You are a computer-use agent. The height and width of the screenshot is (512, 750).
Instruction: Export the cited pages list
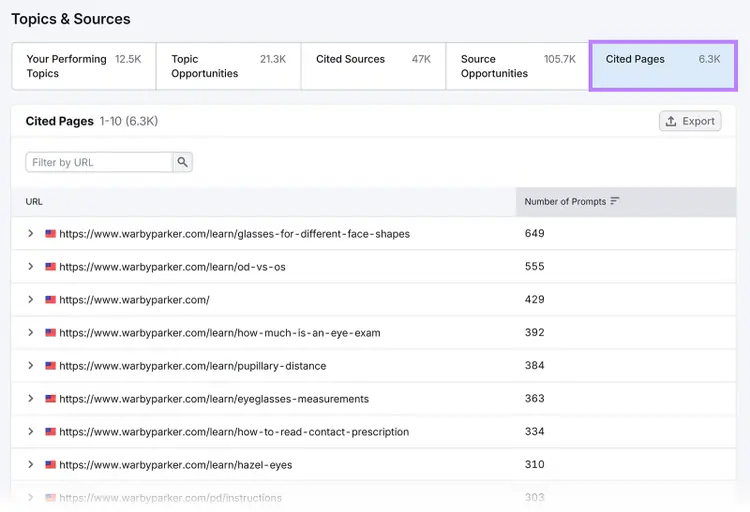tap(690, 121)
